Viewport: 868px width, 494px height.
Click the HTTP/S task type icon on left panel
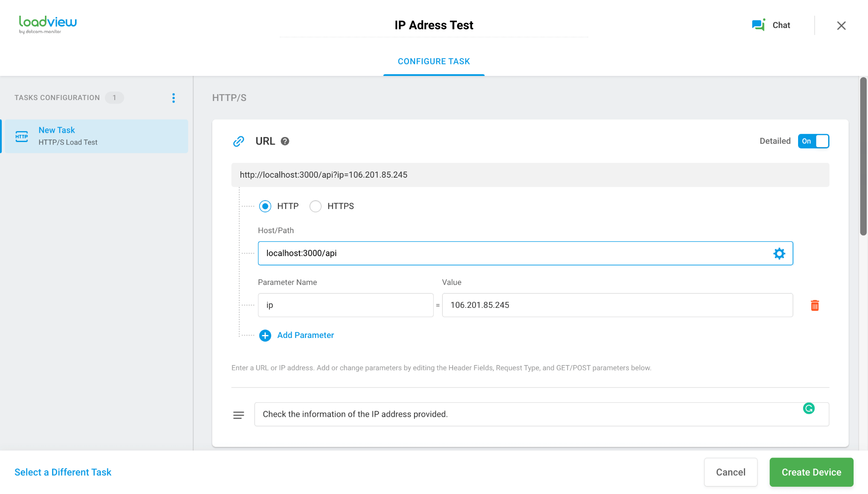[x=22, y=135]
